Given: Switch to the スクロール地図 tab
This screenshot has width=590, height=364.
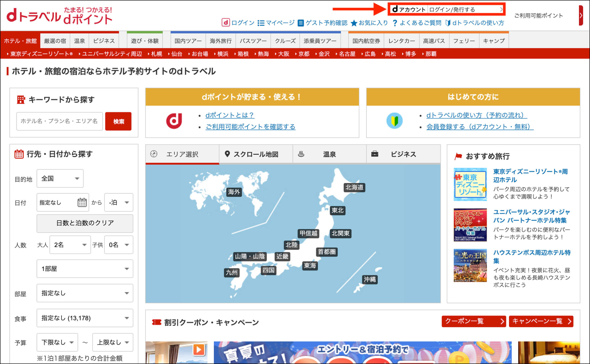Looking at the screenshot, I should [256, 154].
